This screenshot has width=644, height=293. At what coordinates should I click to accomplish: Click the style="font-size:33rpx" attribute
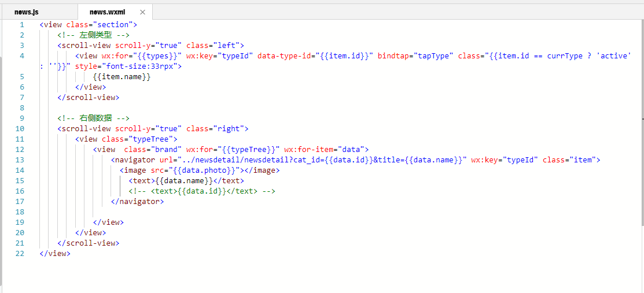126,66
